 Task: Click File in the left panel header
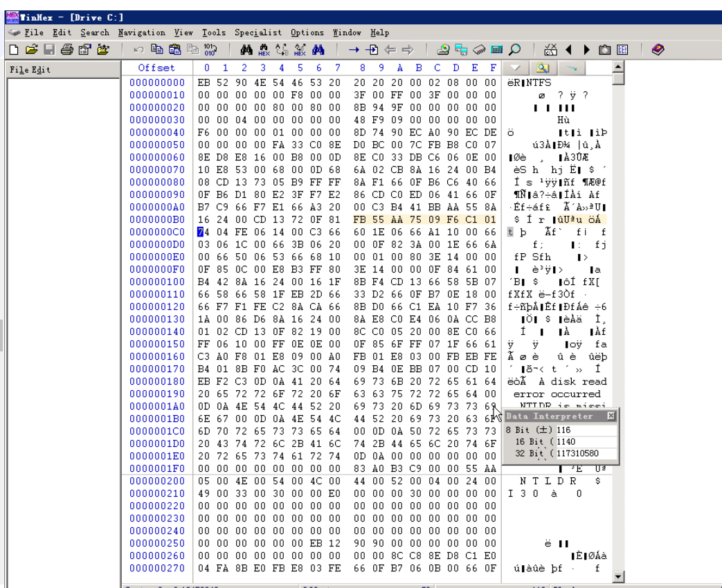tap(19, 70)
